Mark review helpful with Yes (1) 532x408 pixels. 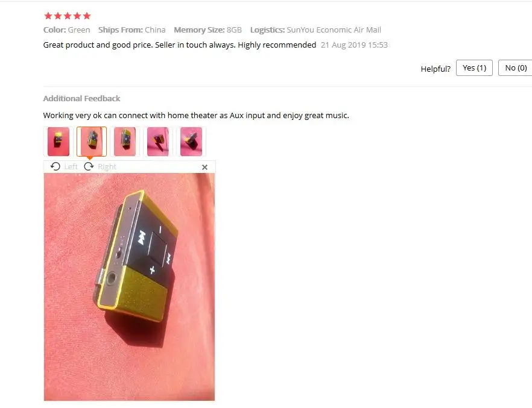pos(474,67)
